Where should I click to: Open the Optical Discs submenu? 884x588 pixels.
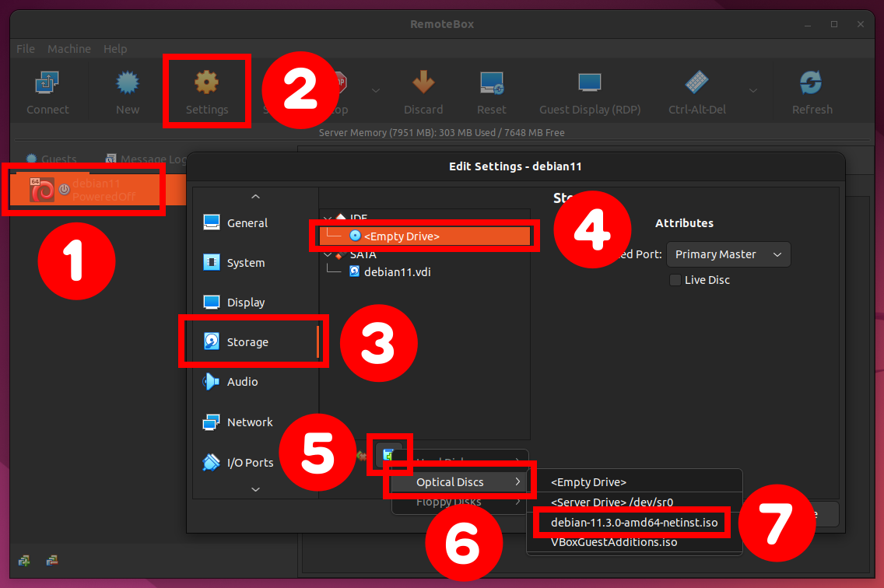tap(460, 482)
